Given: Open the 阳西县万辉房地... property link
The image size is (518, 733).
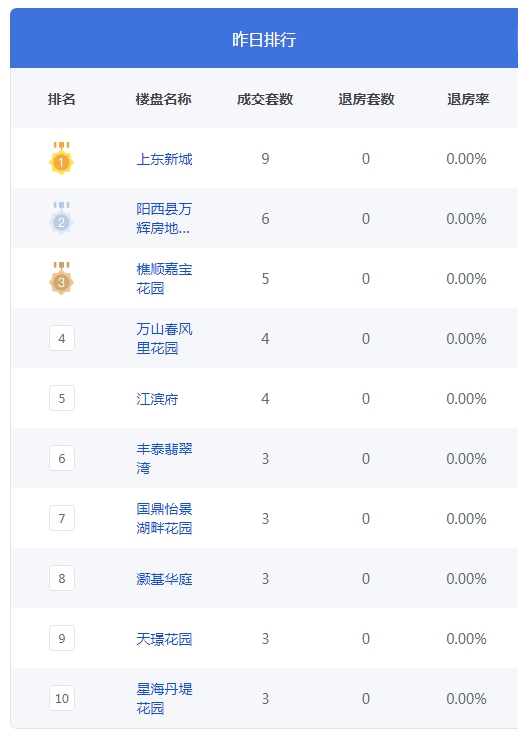Looking at the screenshot, I should tap(164, 218).
